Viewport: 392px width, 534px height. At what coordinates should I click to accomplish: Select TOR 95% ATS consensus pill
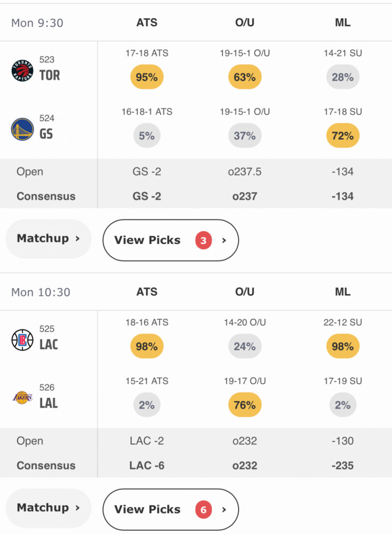147,77
